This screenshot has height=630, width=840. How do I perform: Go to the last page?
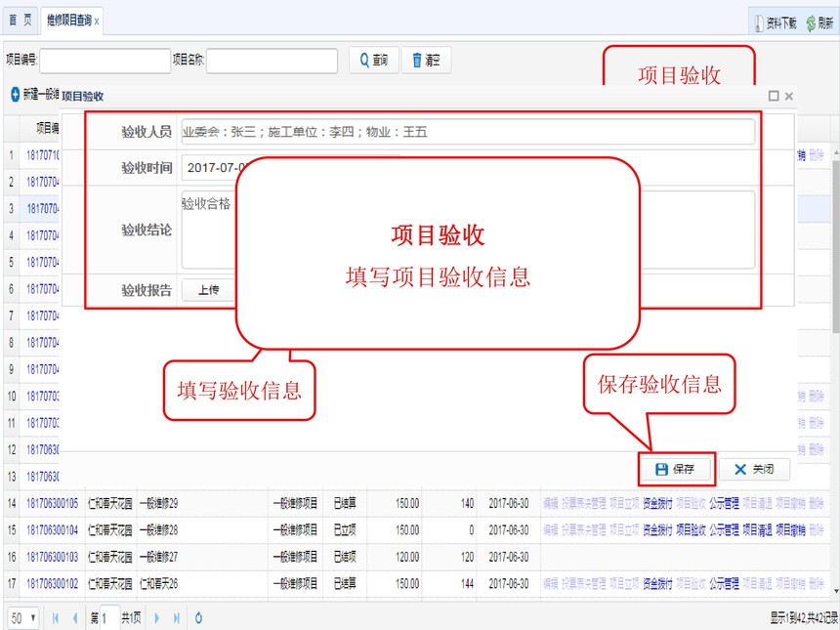point(176,618)
